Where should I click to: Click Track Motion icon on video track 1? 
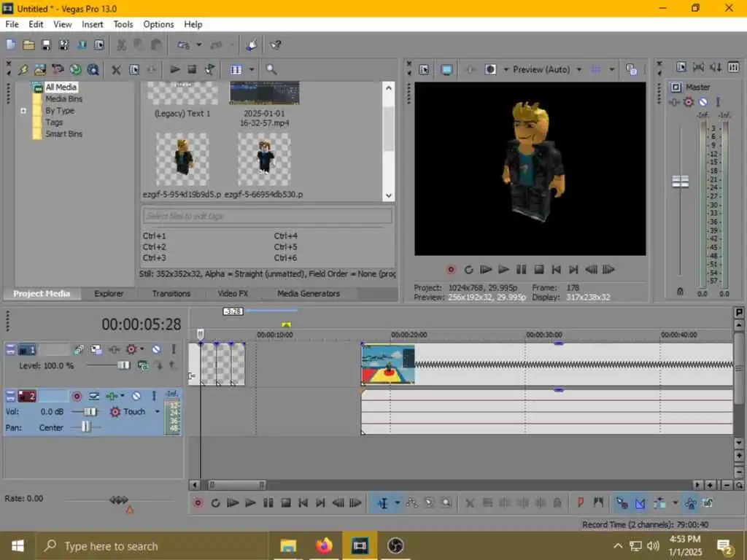tap(96, 350)
